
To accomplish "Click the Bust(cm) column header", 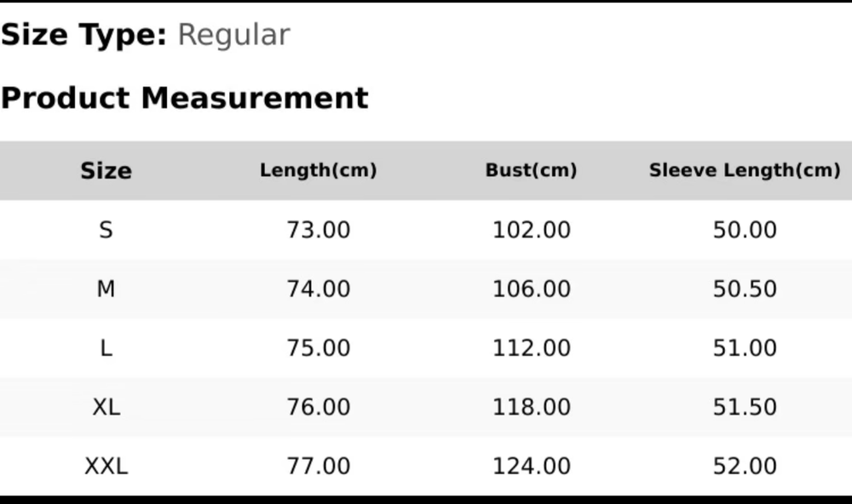I will (531, 170).
